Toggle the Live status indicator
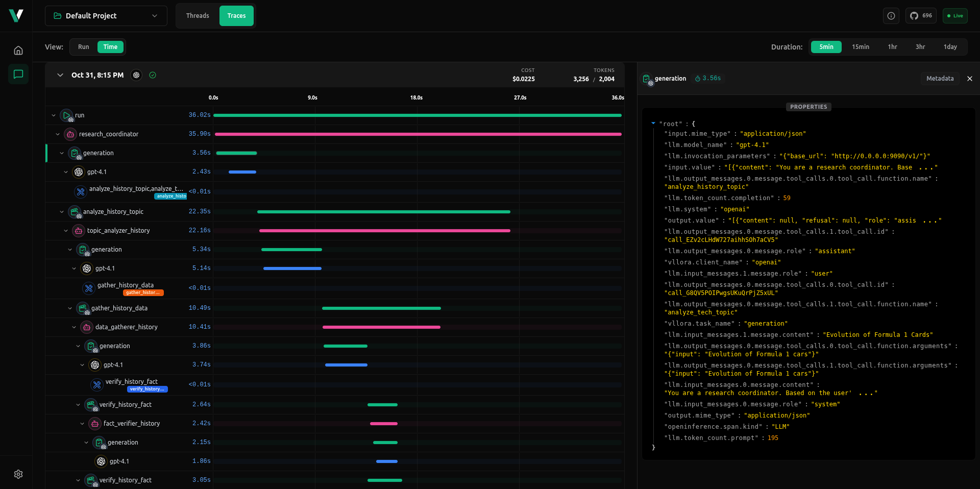This screenshot has height=489, width=980. point(954,16)
